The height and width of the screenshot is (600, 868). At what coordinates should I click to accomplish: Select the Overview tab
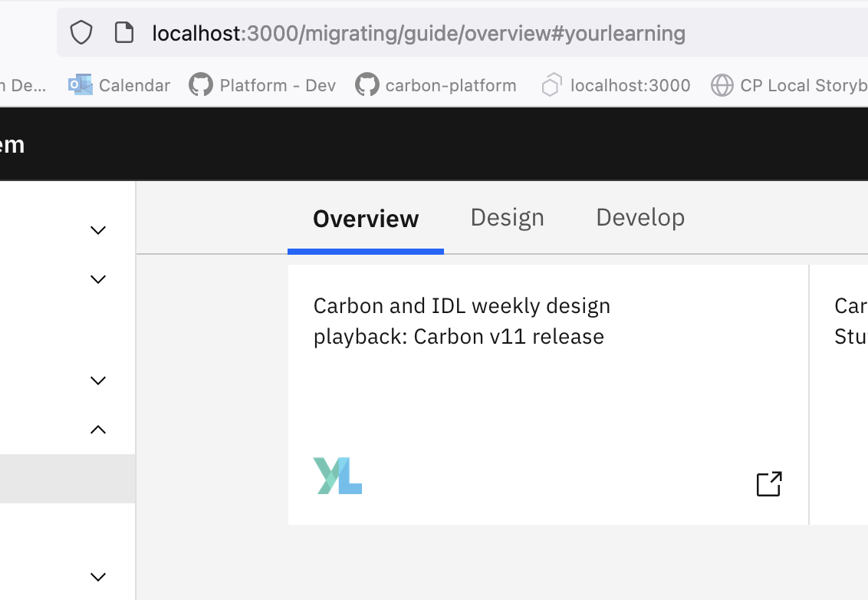coord(365,217)
